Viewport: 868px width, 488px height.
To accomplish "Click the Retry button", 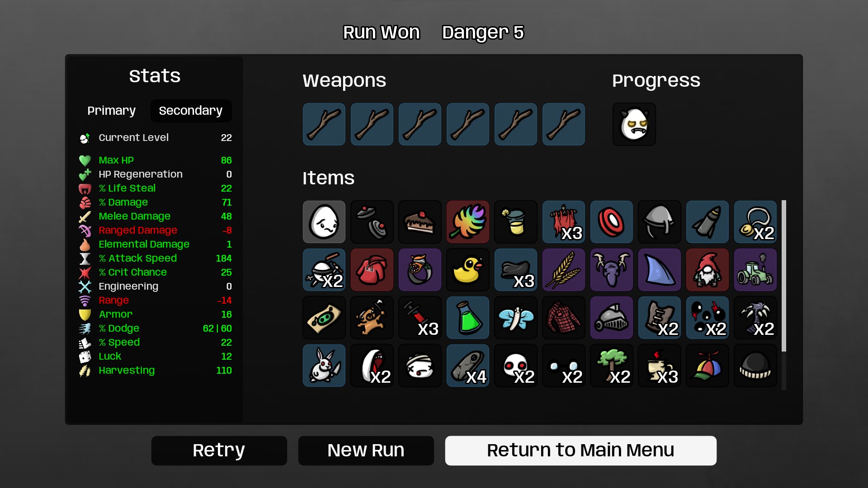I will click(x=219, y=450).
